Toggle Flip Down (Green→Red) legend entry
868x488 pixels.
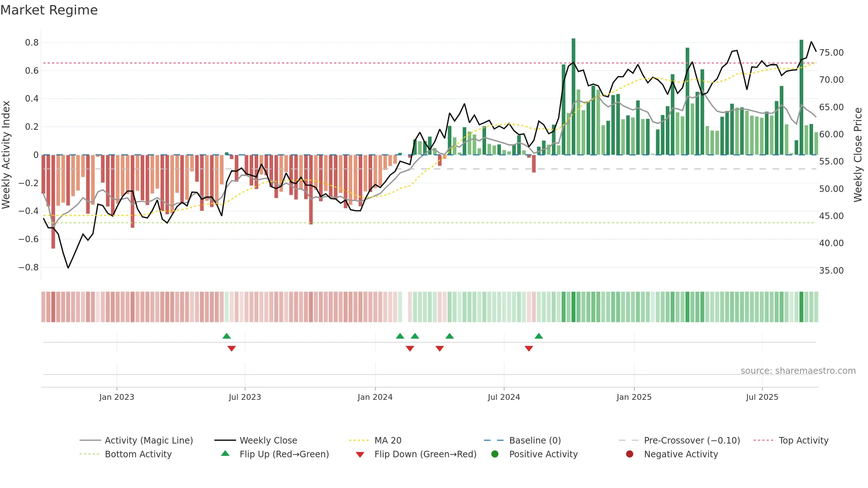pyautogui.click(x=416, y=454)
